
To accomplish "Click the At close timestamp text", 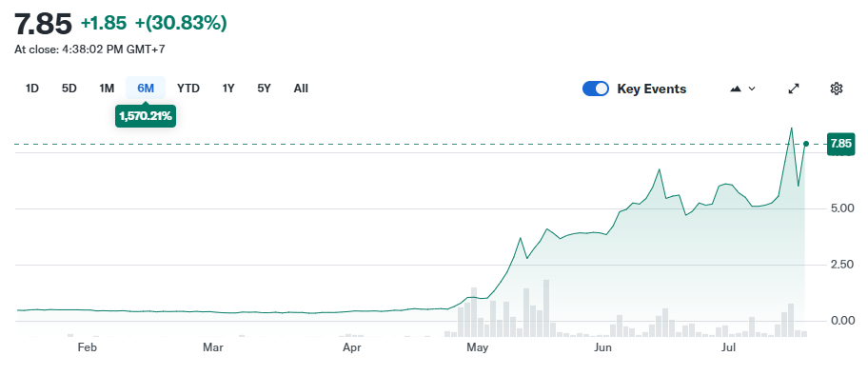I will [x=89, y=49].
